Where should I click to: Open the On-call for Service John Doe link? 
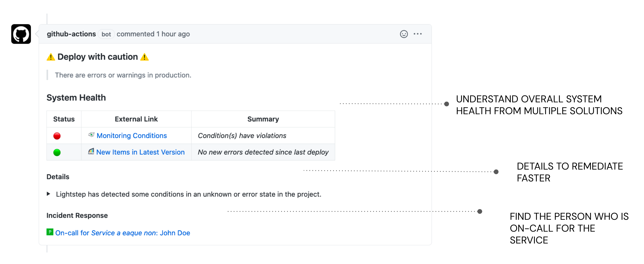[122, 233]
